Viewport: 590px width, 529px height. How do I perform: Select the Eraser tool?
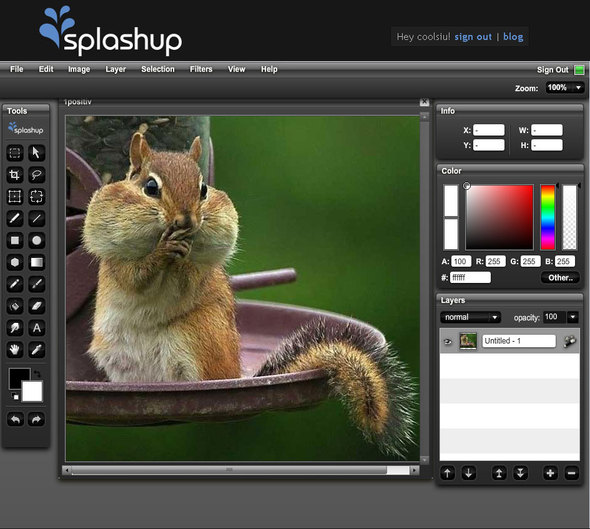click(36, 306)
